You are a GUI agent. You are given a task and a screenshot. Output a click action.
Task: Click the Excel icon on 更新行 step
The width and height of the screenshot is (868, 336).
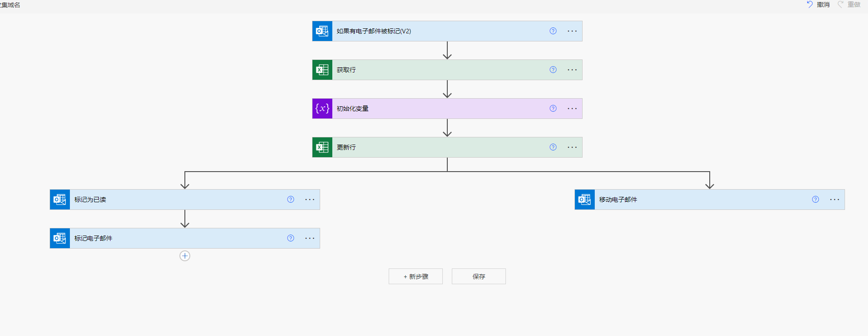click(322, 147)
